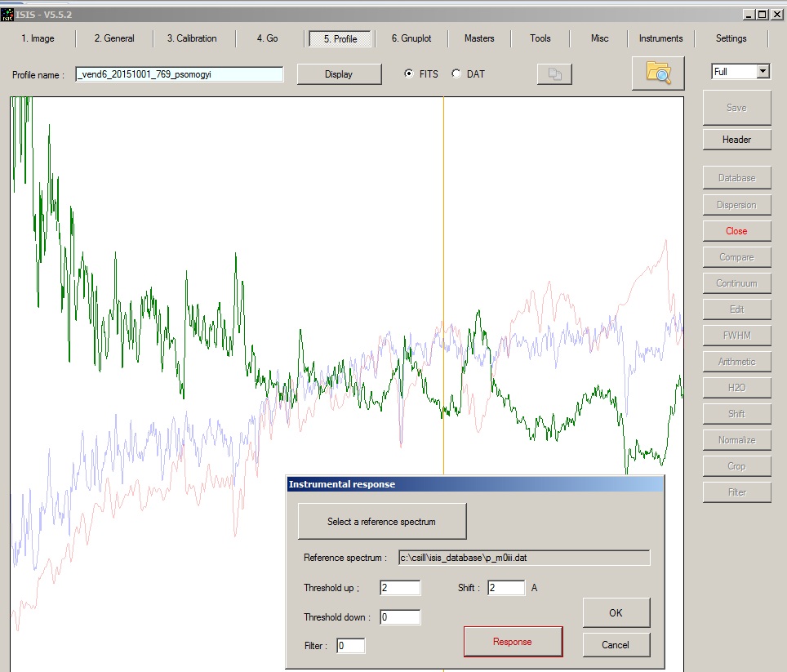Open the file browser folder icon
The image size is (787, 672).
coord(658,73)
